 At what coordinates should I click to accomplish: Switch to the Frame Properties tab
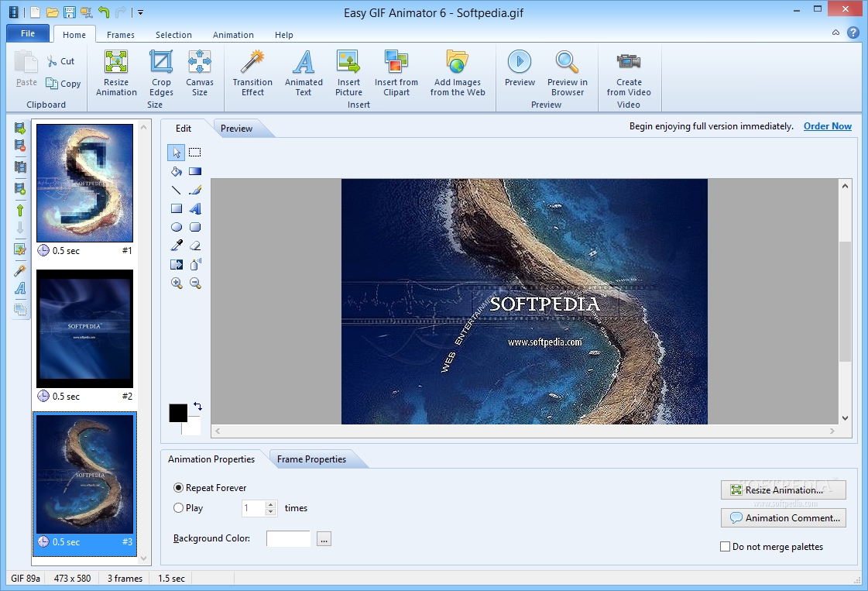[x=313, y=459]
